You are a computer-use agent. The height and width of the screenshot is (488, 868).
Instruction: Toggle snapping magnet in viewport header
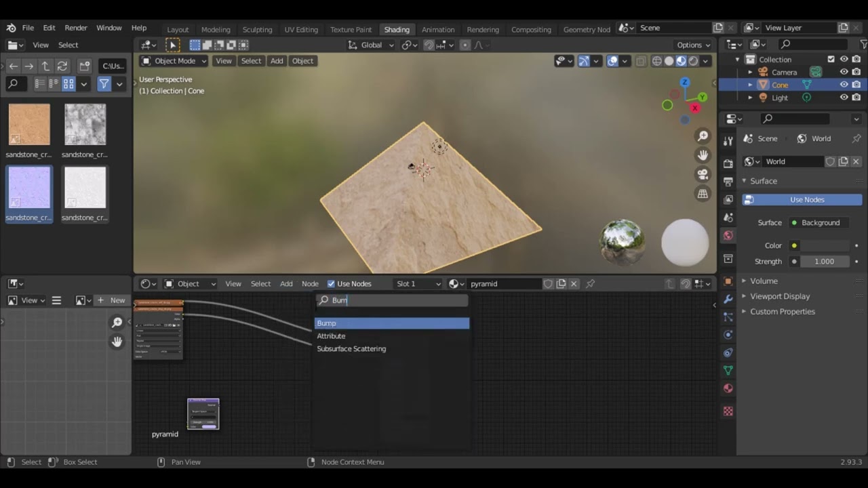coord(429,45)
